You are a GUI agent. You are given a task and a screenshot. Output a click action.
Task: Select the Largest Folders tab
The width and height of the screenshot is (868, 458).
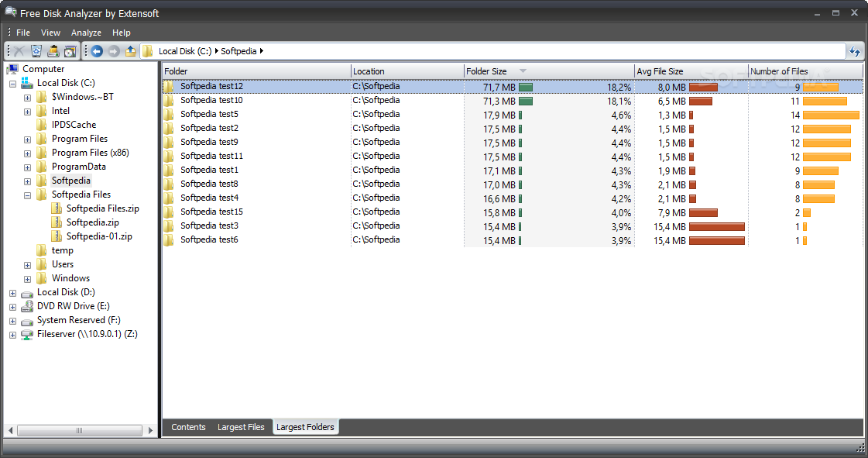coord(306,427)
